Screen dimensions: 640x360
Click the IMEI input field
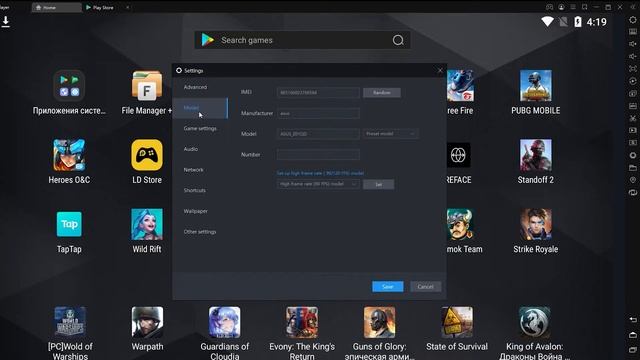318,93
